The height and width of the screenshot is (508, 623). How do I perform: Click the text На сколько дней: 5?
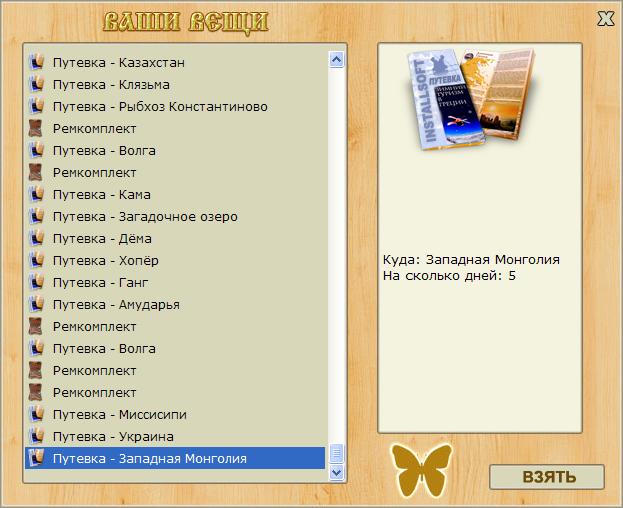[x=449, y=276]
